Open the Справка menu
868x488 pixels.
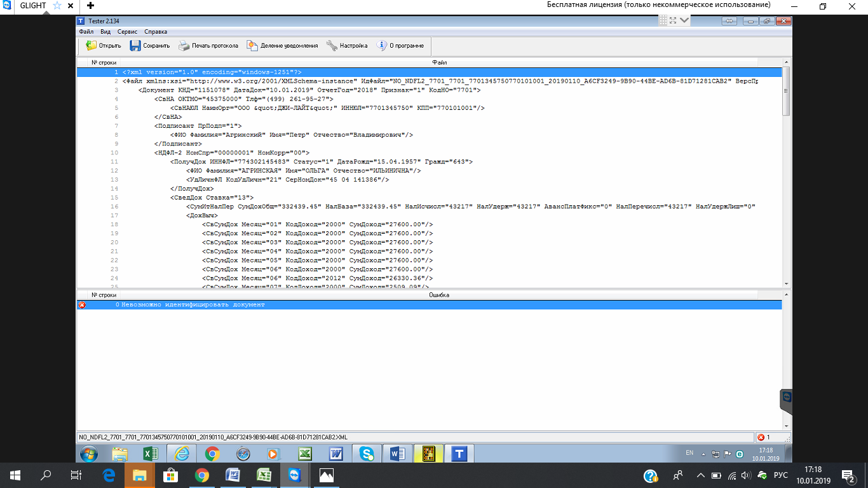pos(156,31)
